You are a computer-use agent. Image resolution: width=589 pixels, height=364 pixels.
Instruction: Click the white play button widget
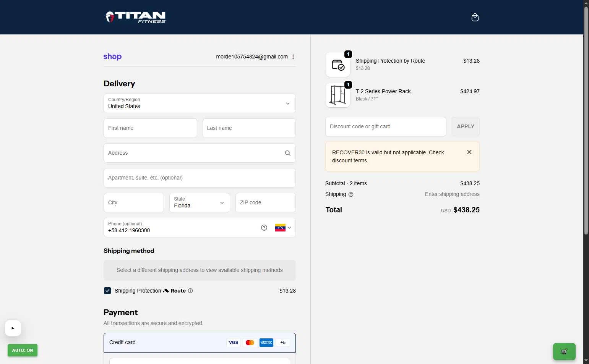click(x=13, y=328)
